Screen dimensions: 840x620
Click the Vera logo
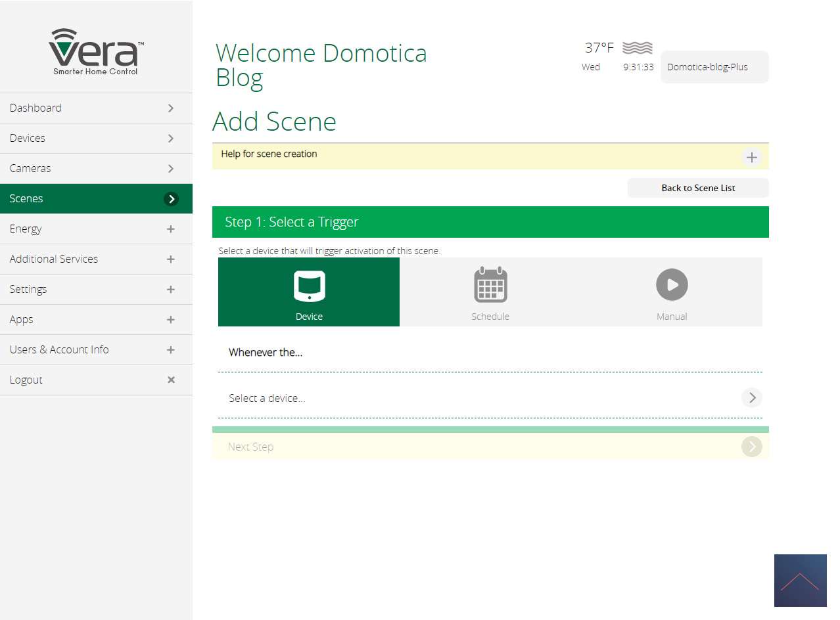96,52
